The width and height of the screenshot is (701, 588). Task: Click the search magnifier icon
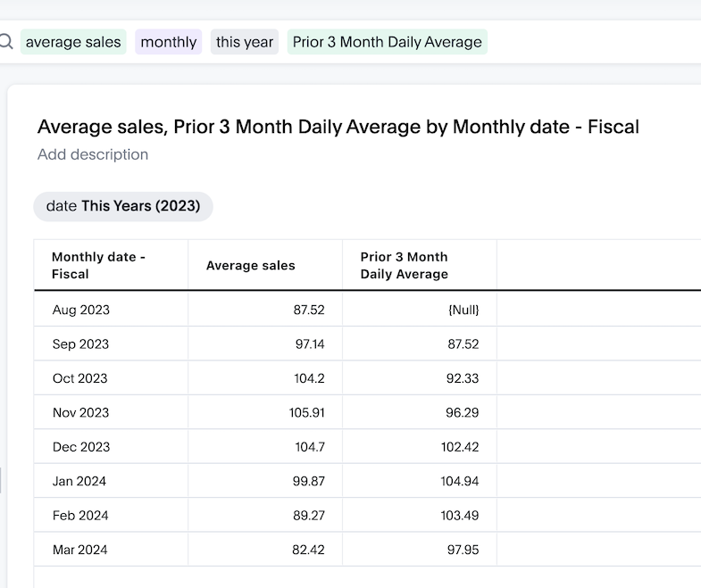pos(6,42)
